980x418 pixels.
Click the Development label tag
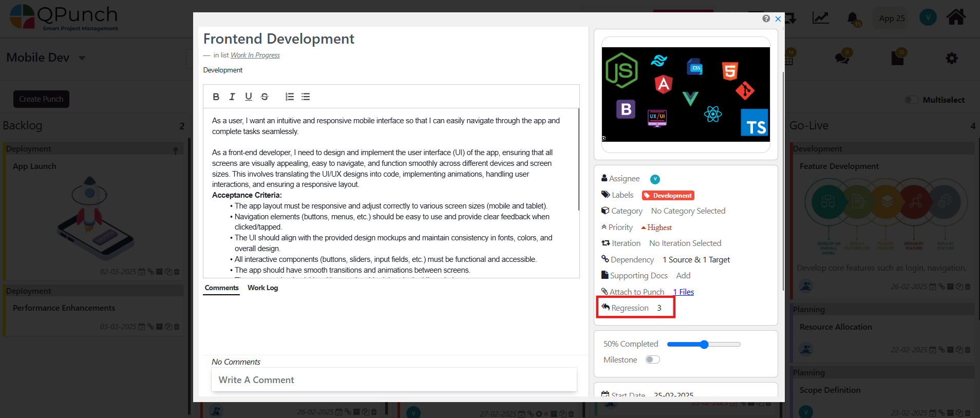(668, 195)
